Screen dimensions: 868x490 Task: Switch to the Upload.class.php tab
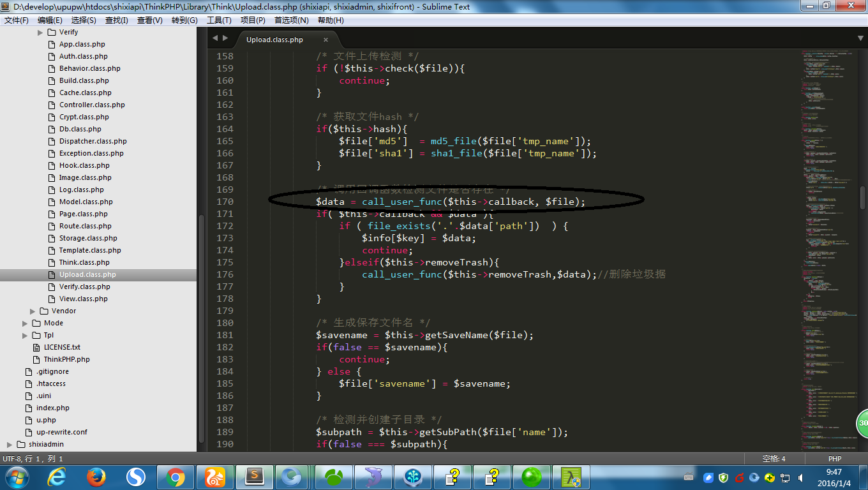click(x=274, y=40)
